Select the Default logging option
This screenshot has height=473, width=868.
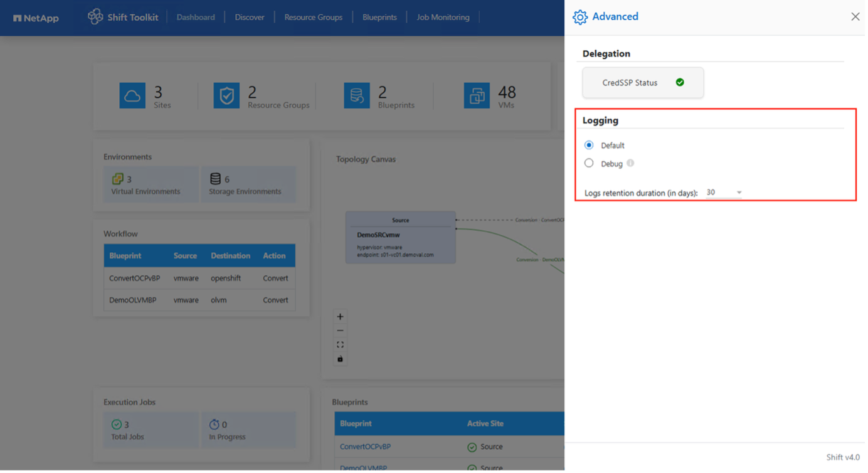(x=589, y=145)
